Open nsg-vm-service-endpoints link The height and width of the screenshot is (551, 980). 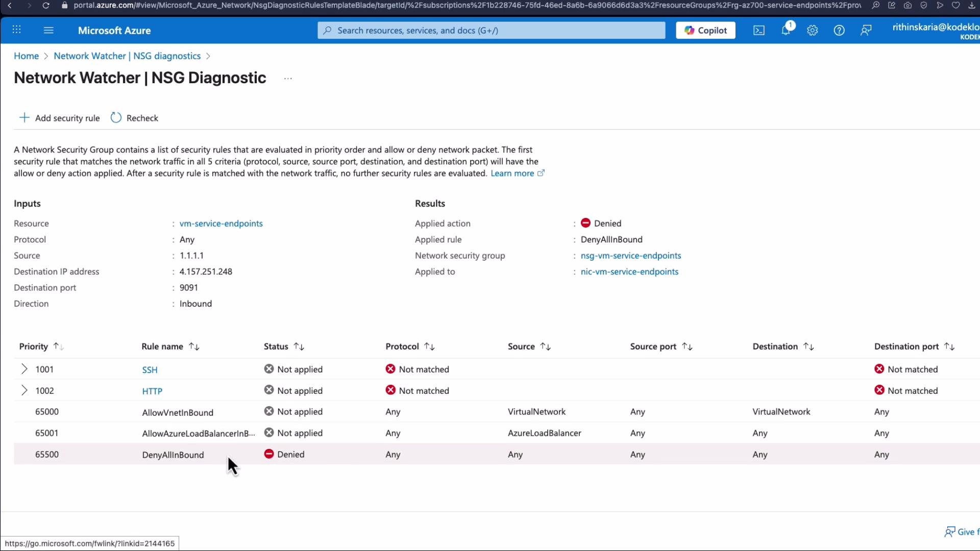[x=631, y=256]
